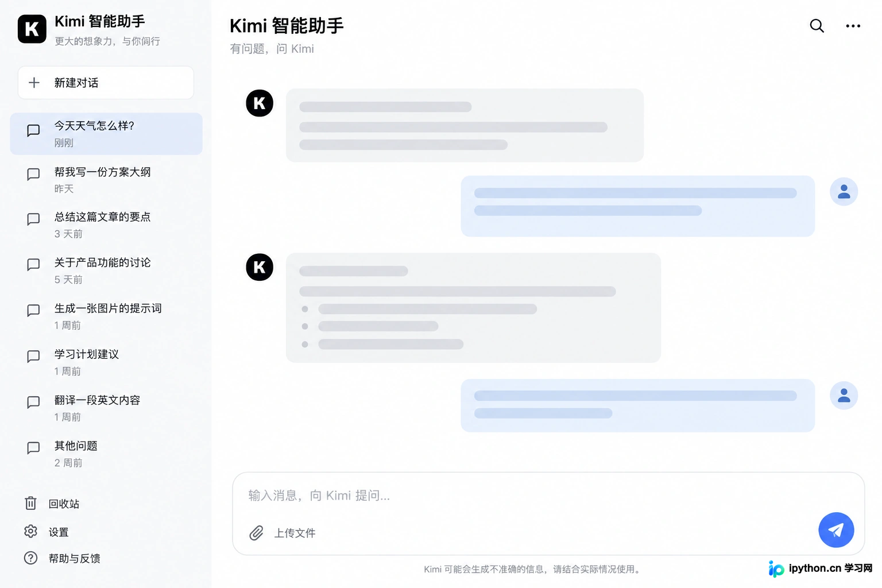The image size is (882, 588).
Task: Click the first user avatar icon
Action: pyautogui.click(x=844, y=191)
